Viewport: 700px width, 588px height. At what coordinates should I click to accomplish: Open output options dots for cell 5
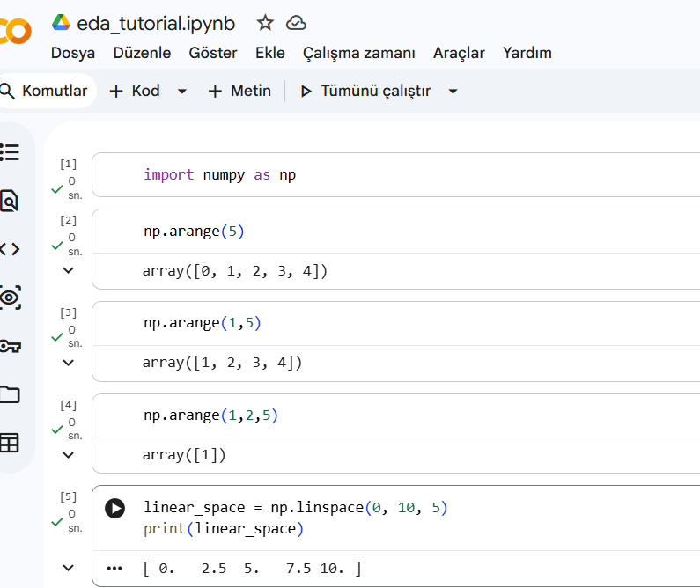click(114, 568)
